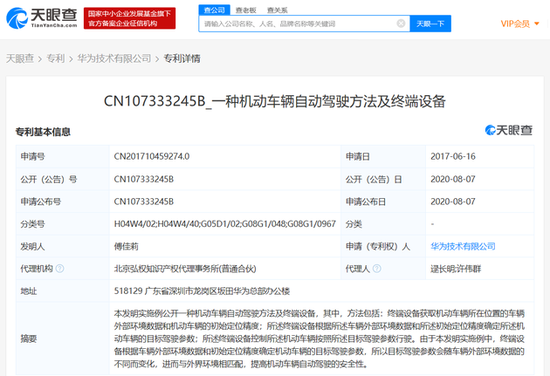Switch to the 查老板 search tab
This screenshot has width=550, height=376.
246,10
